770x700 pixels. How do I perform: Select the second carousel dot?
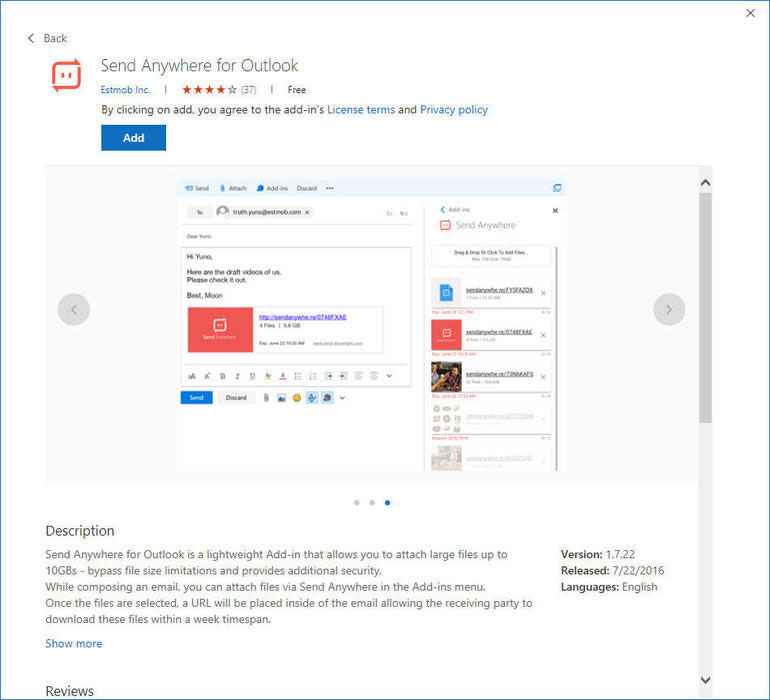click(x=372, y=503)
